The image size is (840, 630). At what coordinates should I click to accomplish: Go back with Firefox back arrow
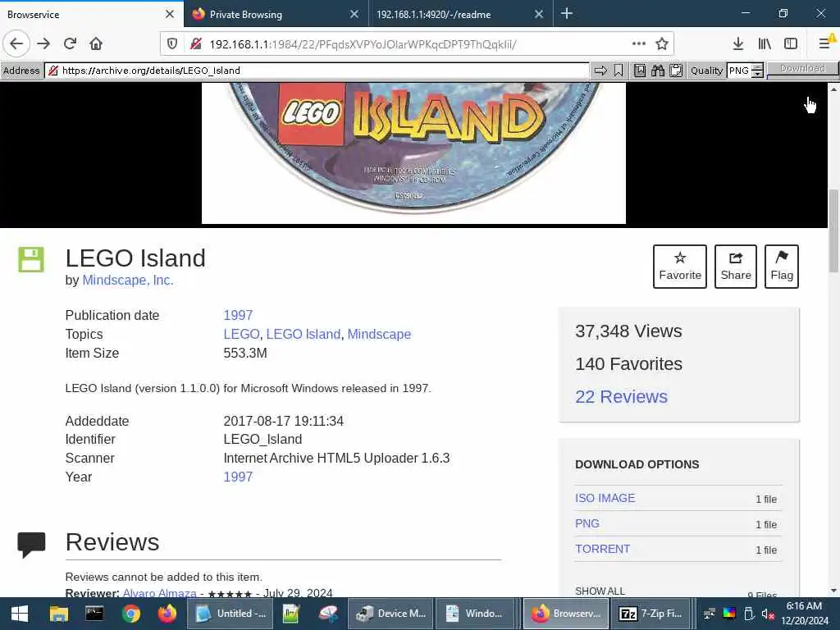16,43
